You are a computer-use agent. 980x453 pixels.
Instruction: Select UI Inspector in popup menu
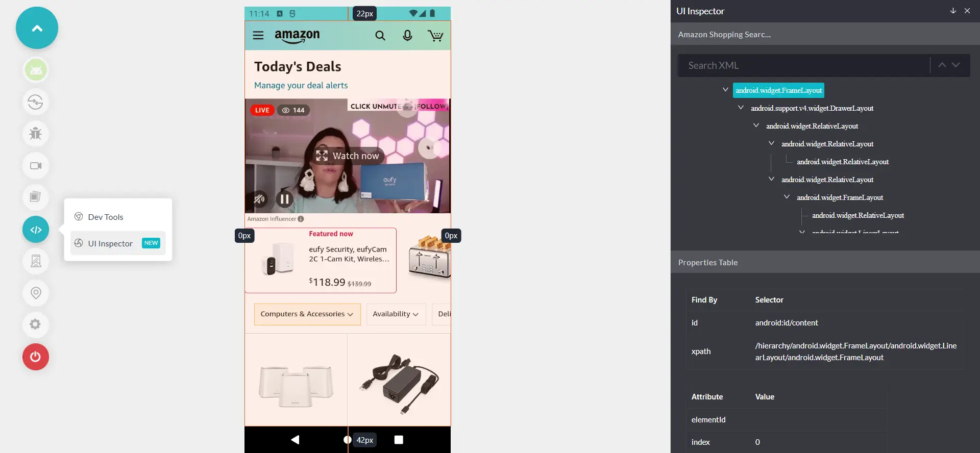pos(118,243)
